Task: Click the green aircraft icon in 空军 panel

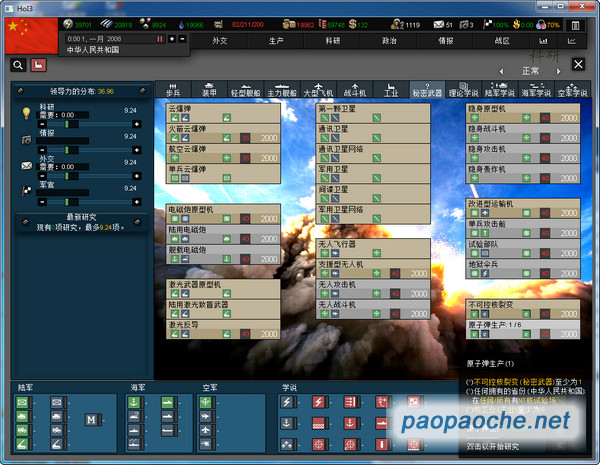Action: (x=205, y=402)
